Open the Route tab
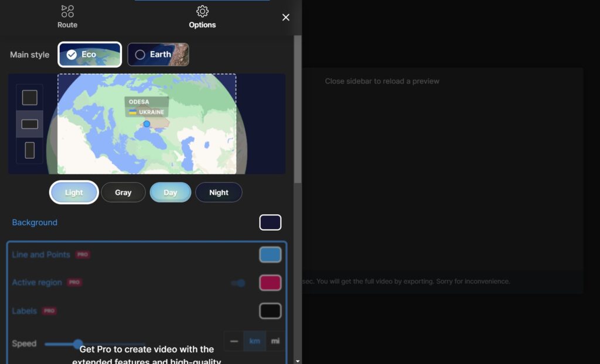This screenshot has width=600, height=364. (67, 17)
